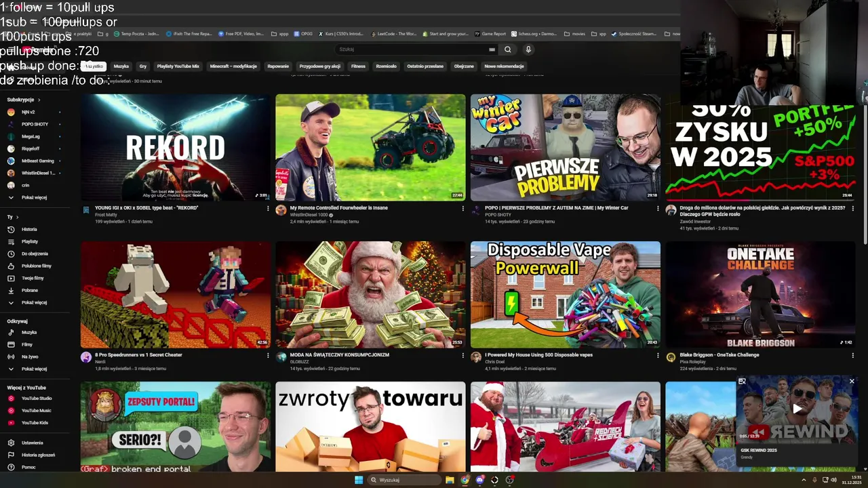Open Disposable Vape Powerwall video thumbnail

point(566,294)
